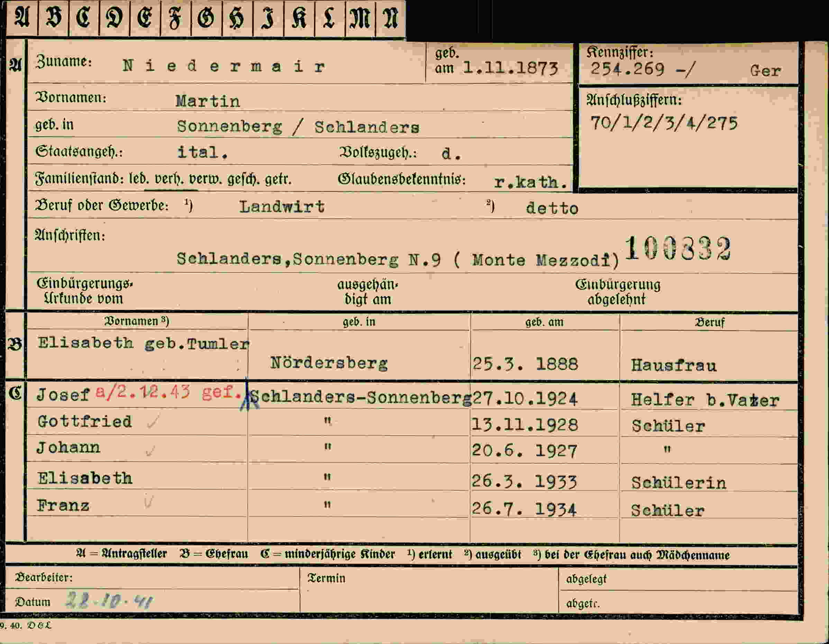The height and width of the screenshot is (644, 829).
Task: Click child name 'Gottfried'
Action: tap(85, 422)
